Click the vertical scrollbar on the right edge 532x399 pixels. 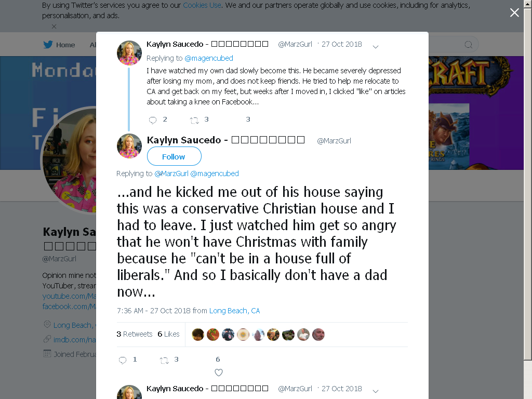pyautogui.click(x=528, y=183)
